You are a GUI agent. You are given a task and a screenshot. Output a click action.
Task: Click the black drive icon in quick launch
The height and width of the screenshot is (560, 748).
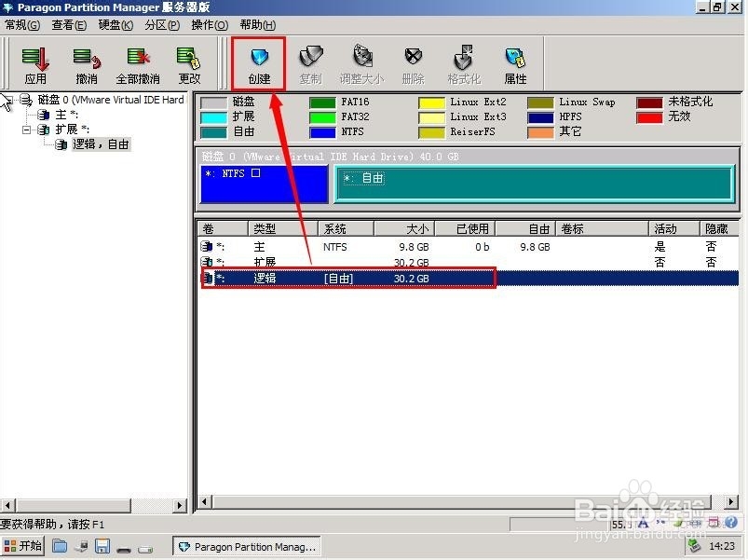[124, 550]
